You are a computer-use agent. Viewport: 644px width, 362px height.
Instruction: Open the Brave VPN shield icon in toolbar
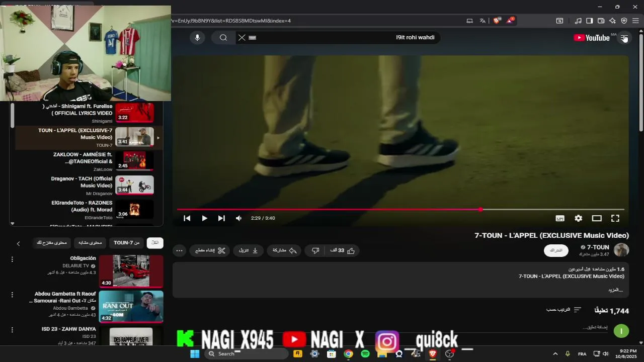[x=624, y=21]
